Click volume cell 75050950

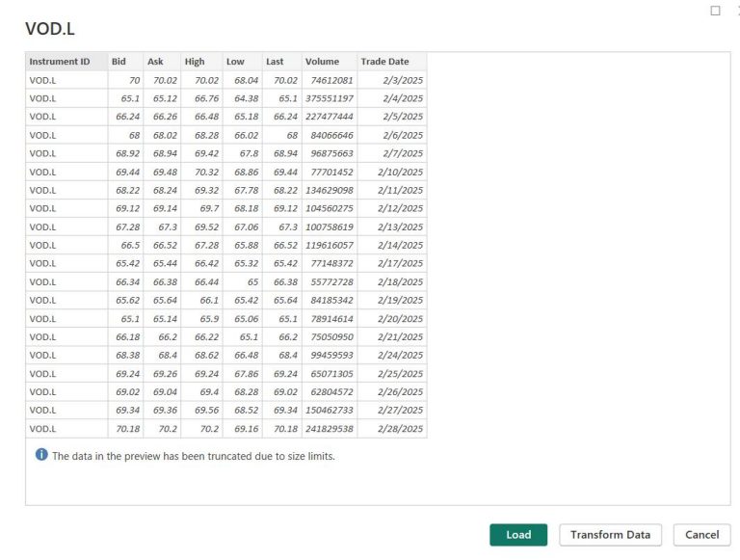(330, 337)
